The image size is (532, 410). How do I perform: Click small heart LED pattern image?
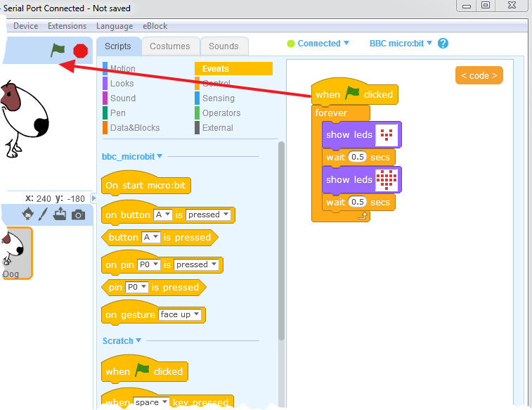(387, 135)
